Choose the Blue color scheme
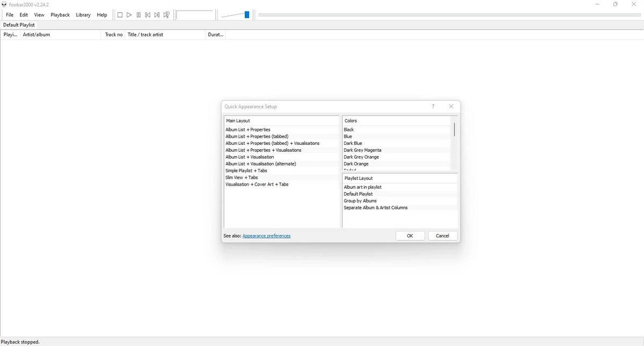 [397, 136]
